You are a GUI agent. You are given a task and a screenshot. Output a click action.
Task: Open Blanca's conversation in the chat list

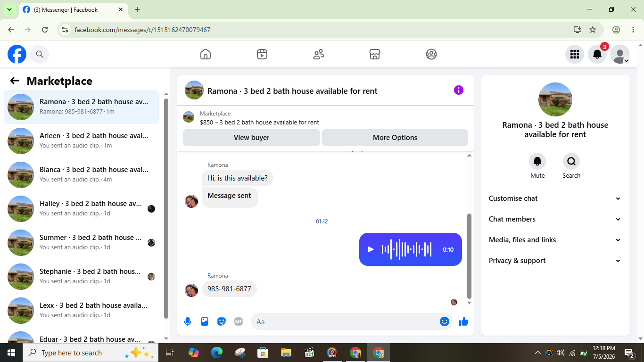point(82,175)
